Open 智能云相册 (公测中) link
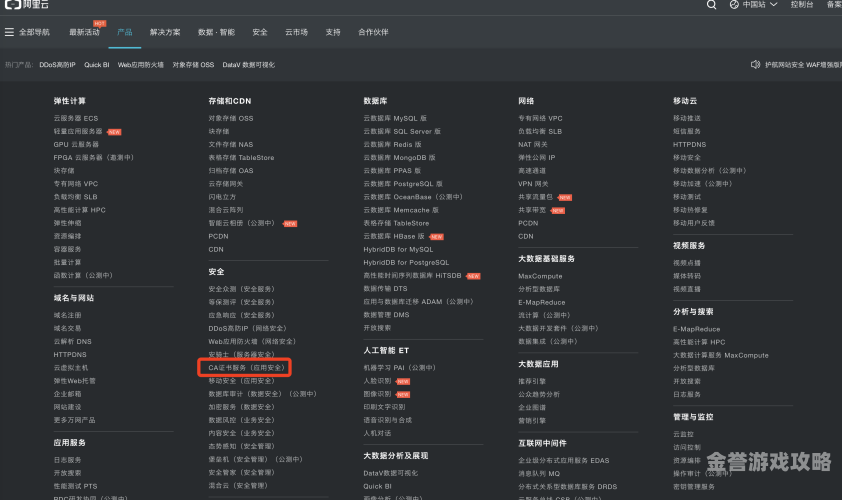This screenshot has height=500, width=842. pos(242,223)
